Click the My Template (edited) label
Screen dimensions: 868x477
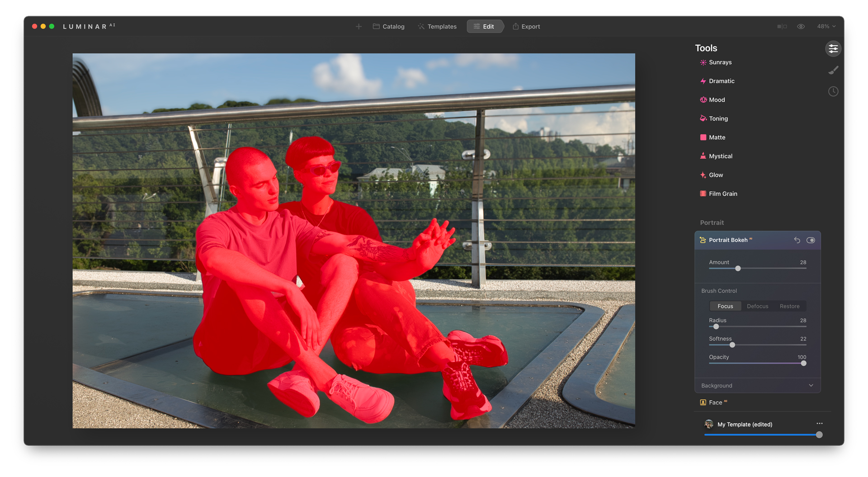click(x=745, y=424)
